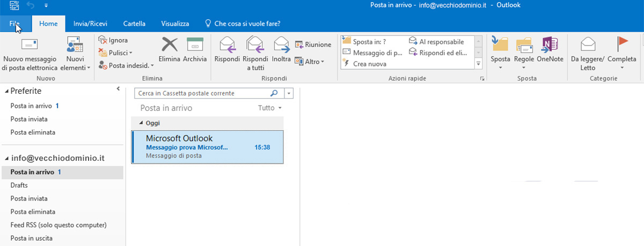This screenshot has width=644, height=246.
Task: Open the Altro reply options dropdown
Action: [x=310, y=62]
